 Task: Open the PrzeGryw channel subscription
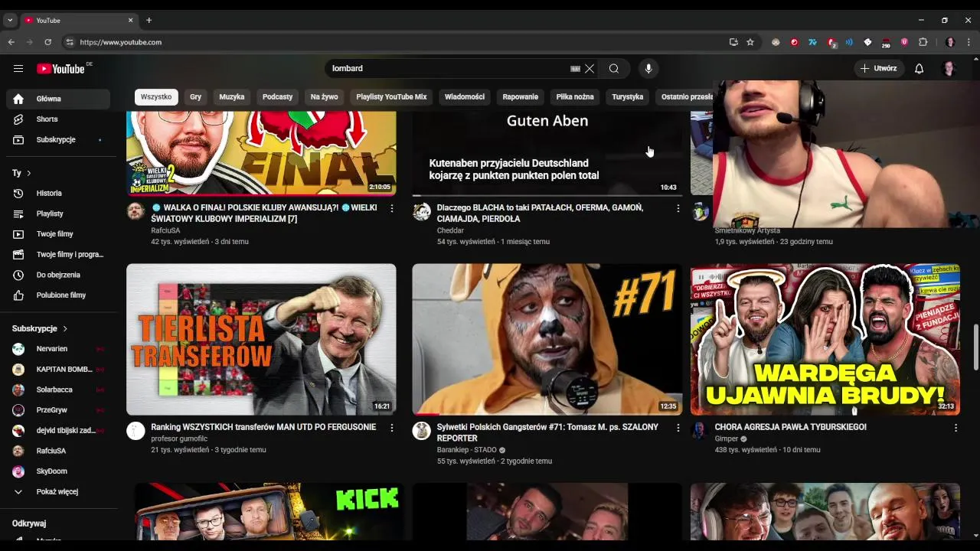point(58,410)
